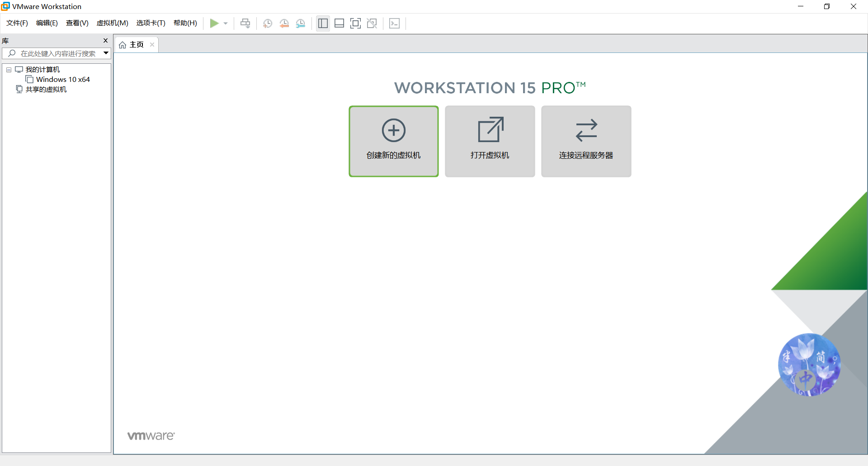Click the 打开虚拟机 tile
This screenshot has width=868, height=466.
tap(490, 141)
